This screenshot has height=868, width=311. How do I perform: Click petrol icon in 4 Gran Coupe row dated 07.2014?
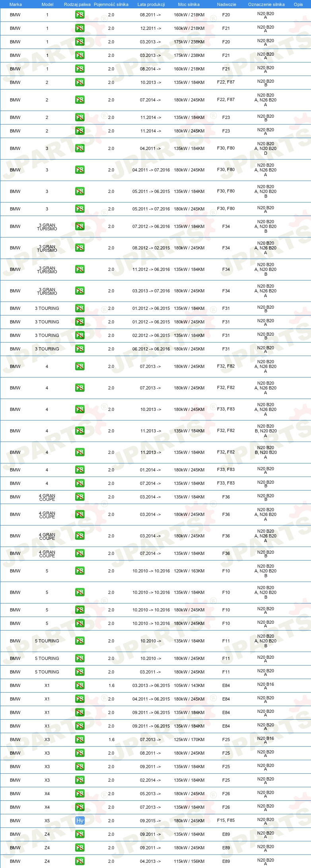pyautogui.click(x=80, y=553)
